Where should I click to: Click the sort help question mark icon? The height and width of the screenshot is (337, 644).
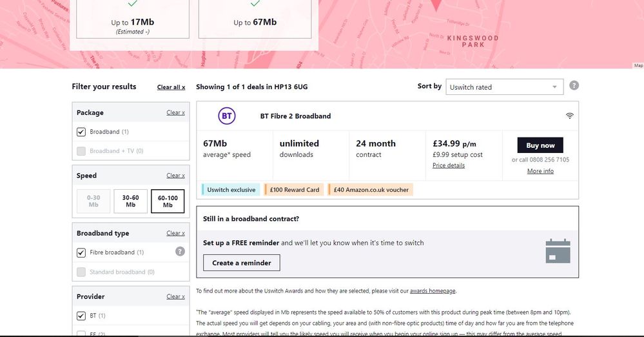click(x=574, y=86)
